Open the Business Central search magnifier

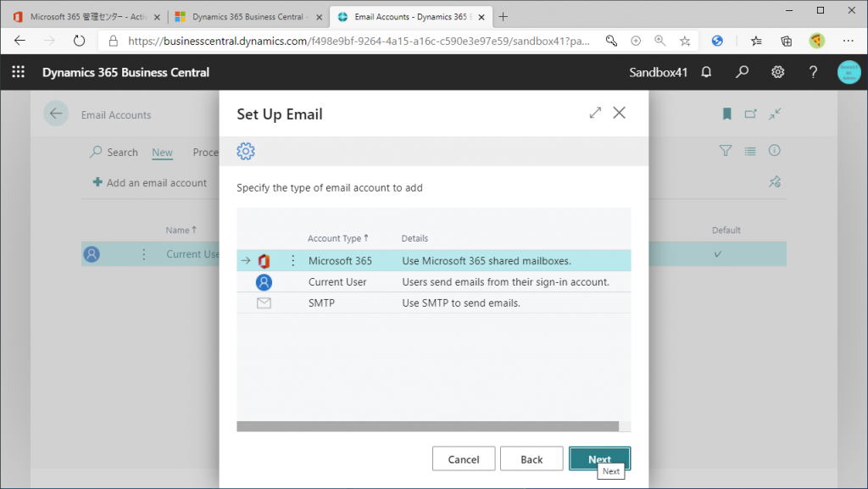coord(742,72)
